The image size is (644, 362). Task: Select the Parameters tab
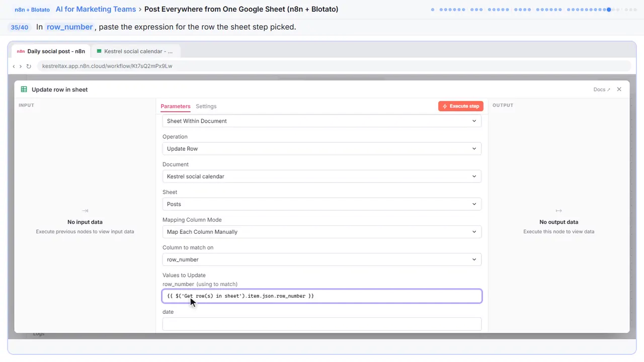pos(176,106)
